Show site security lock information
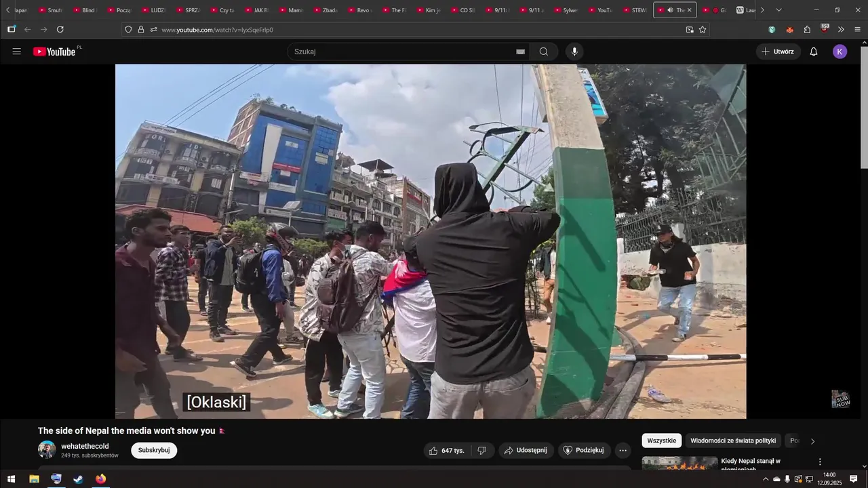 pyautogui.click(x=141, y=29)
